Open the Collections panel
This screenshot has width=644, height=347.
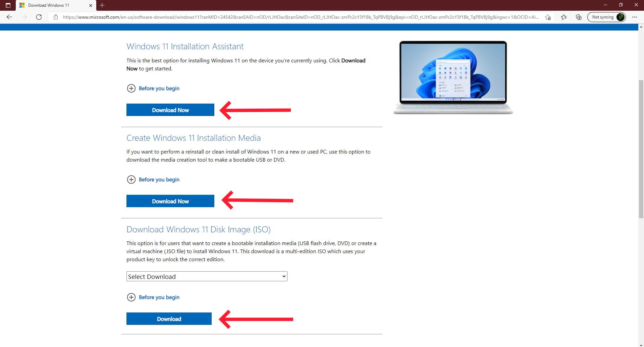click(x=578, y=17)
